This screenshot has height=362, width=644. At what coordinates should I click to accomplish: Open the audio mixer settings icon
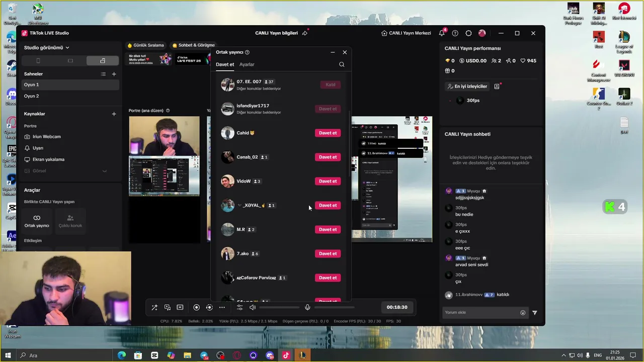tap(239, 307)
